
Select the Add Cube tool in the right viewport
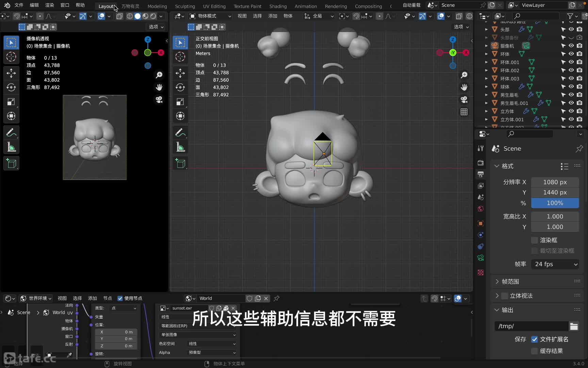[180, 163]
